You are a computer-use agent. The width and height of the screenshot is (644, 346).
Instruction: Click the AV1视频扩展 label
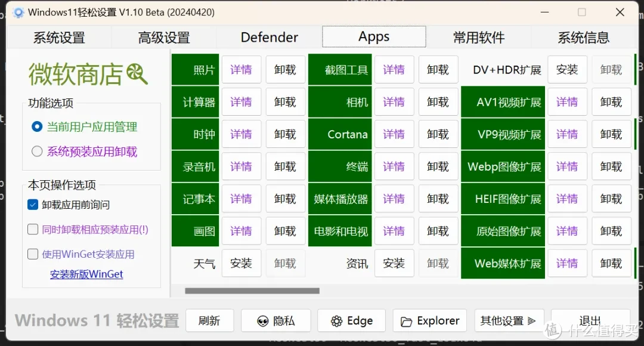tap(503, 102)
